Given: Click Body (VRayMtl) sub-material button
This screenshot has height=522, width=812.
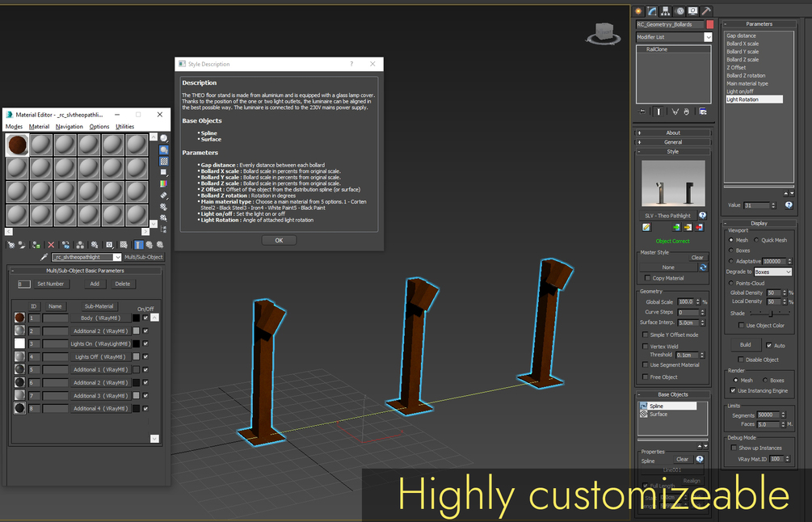Looking at the screenshot, I should [x=100, y=318].
